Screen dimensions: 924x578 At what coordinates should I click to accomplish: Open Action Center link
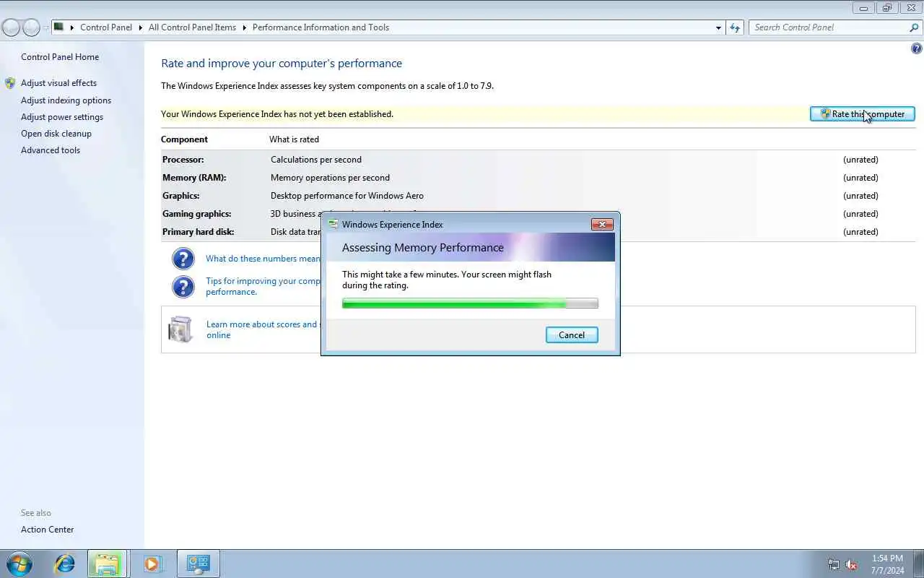click(47, 530)
